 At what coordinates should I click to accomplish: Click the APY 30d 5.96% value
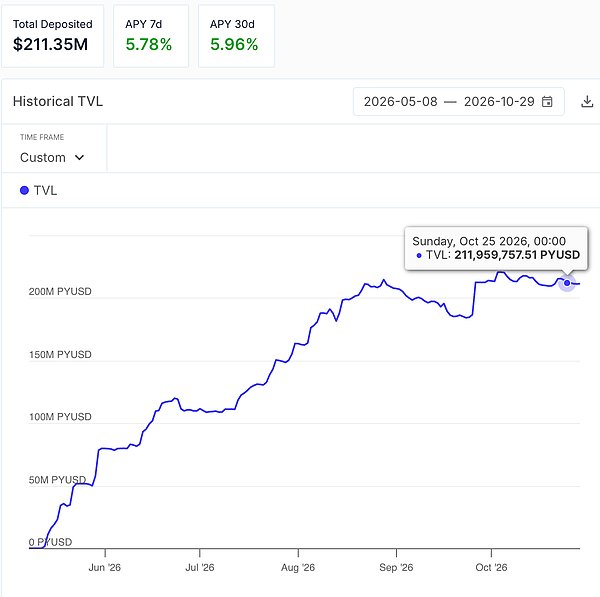[234, 44]
